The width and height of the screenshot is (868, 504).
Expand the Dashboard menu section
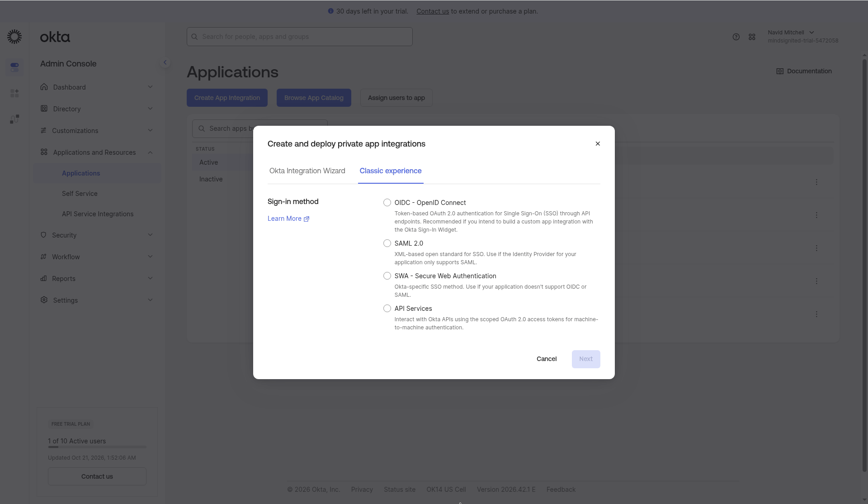(x=97, y=87)
